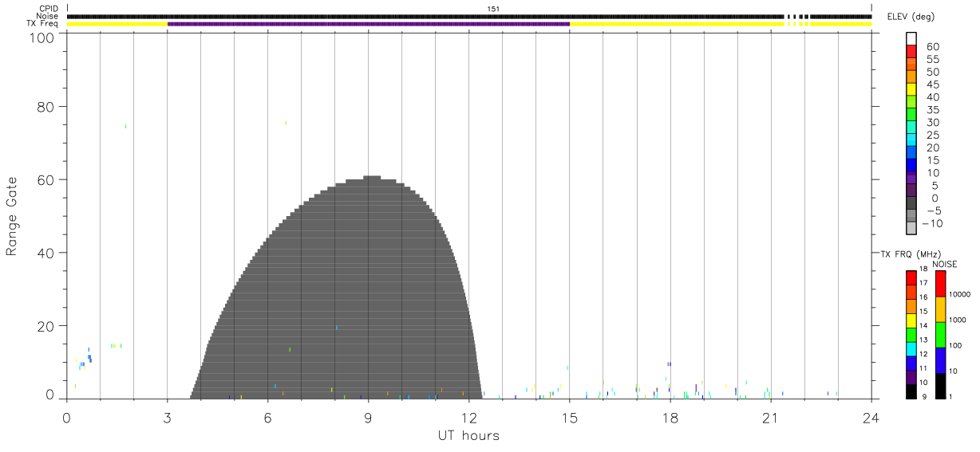Screen dimensions: 980x452
Task: Click the 40 tick label on Range Gate axis
Action: (45, 253)
